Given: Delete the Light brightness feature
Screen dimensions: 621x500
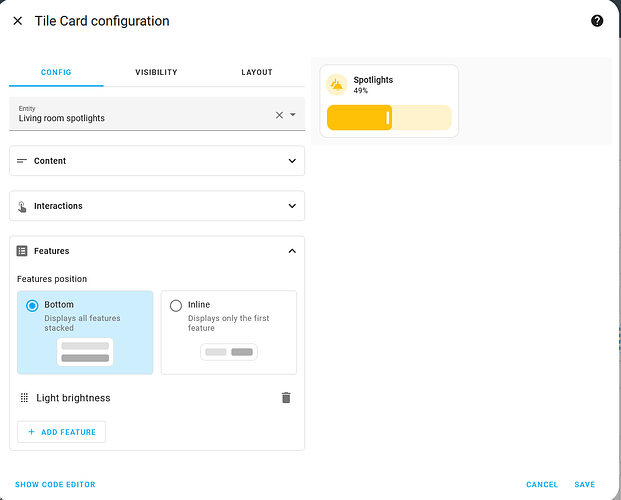Looking at the screenshot, I should pos(286,398).
